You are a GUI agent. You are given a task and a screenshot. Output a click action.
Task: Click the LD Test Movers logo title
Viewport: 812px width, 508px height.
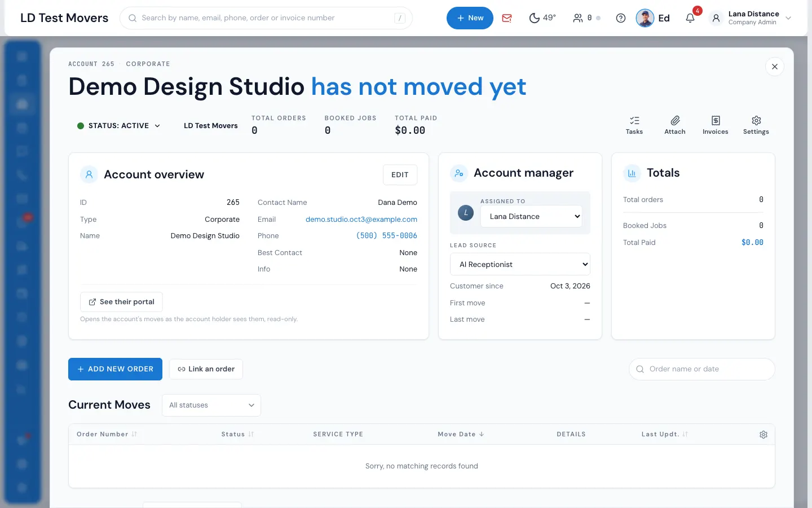pyautogui.click(x=64, y=18)
